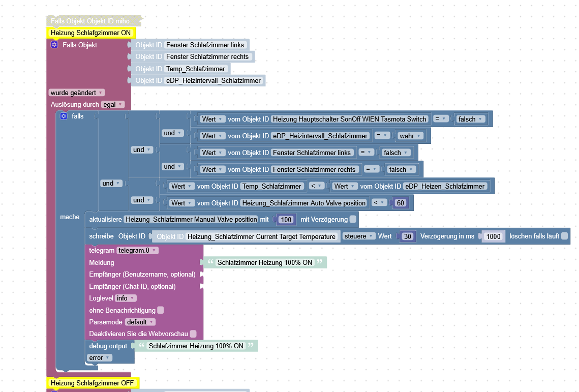
Task: Open the error level dropdown on debug output
Action: 99,357
